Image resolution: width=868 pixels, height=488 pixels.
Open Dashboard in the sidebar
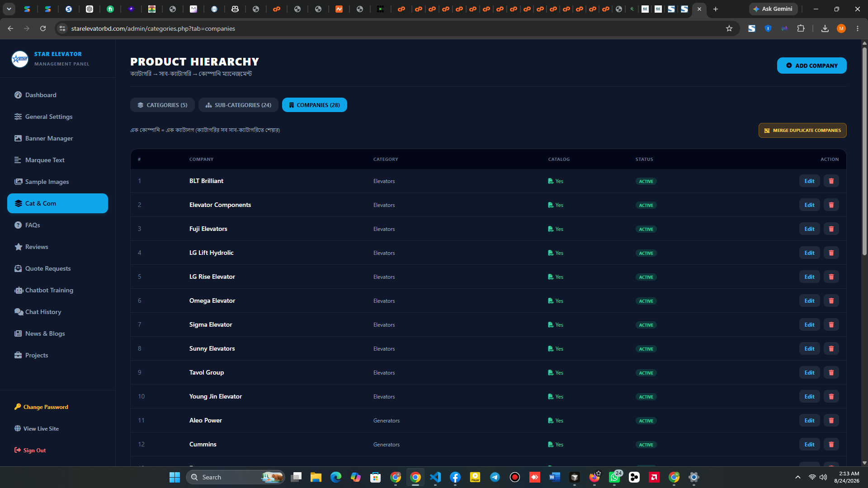tap(57, 95)
